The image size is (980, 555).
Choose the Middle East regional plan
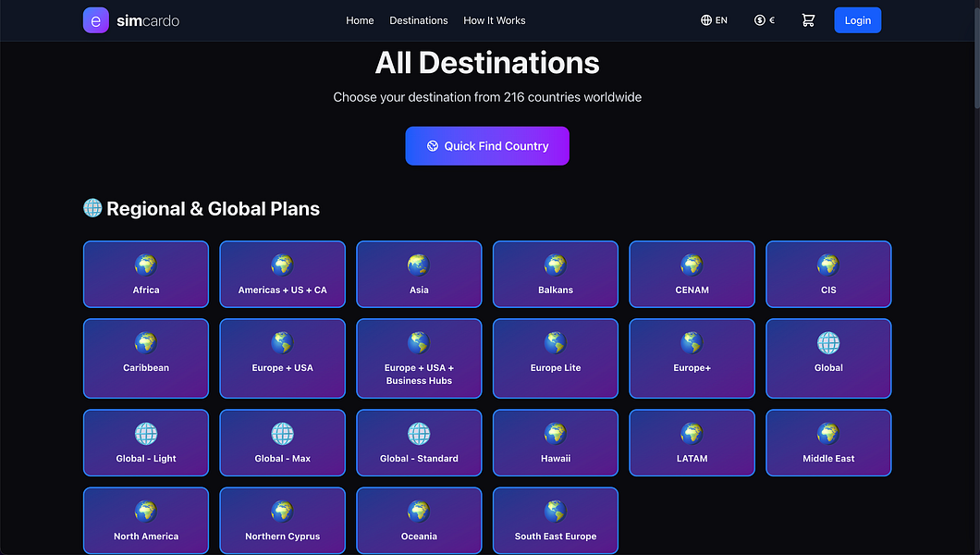coord(828,443)
